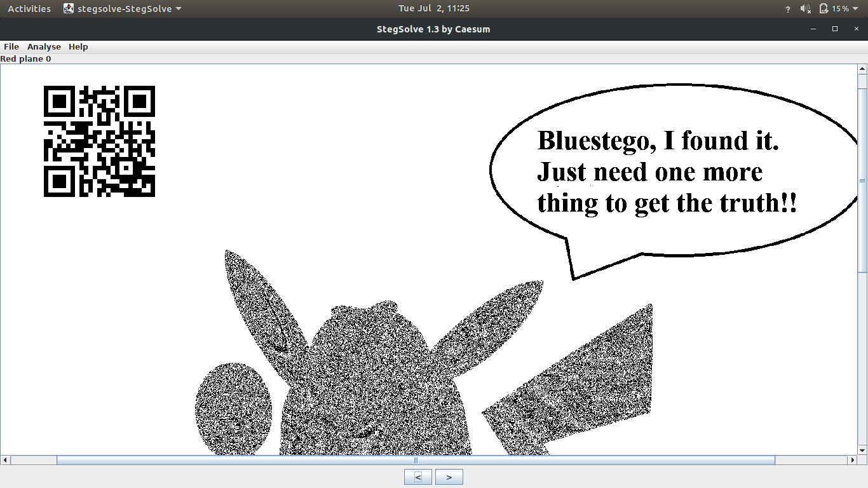This screenshot has width=868, height=488.
Task: Click the horizontal scrollbar right arrow
Action: 853,460
